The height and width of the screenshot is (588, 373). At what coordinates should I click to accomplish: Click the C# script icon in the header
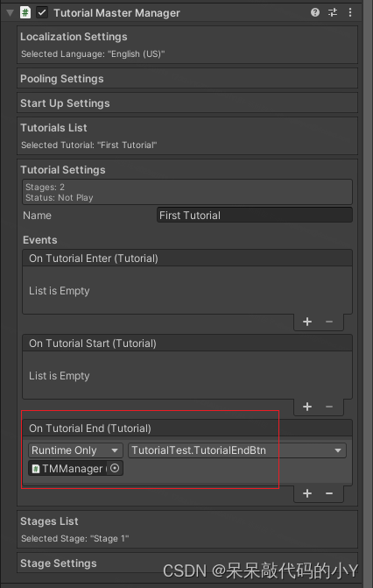pos(25,12)
